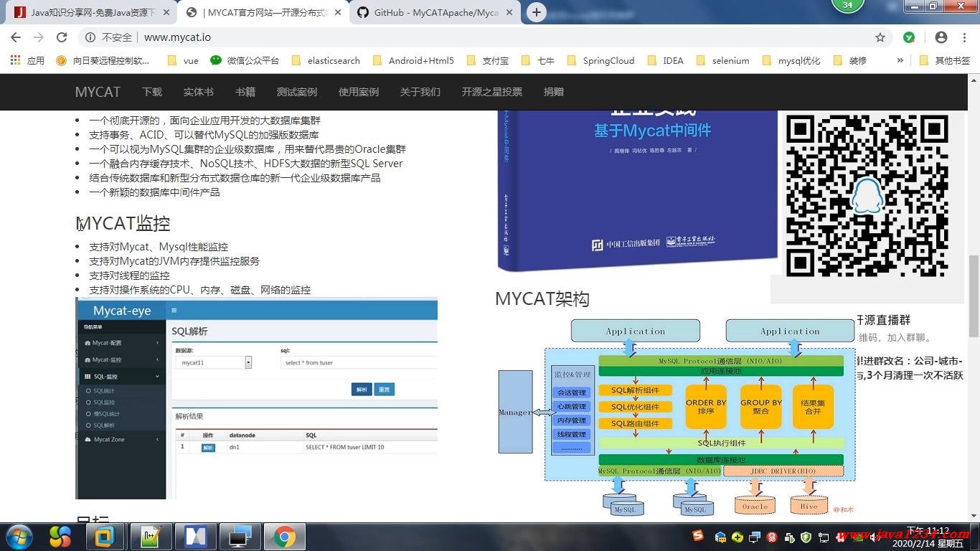The image size is (980, 551).
Task: Open the 向日葵远程控制软 bookmark
Action: pos(103,60)
